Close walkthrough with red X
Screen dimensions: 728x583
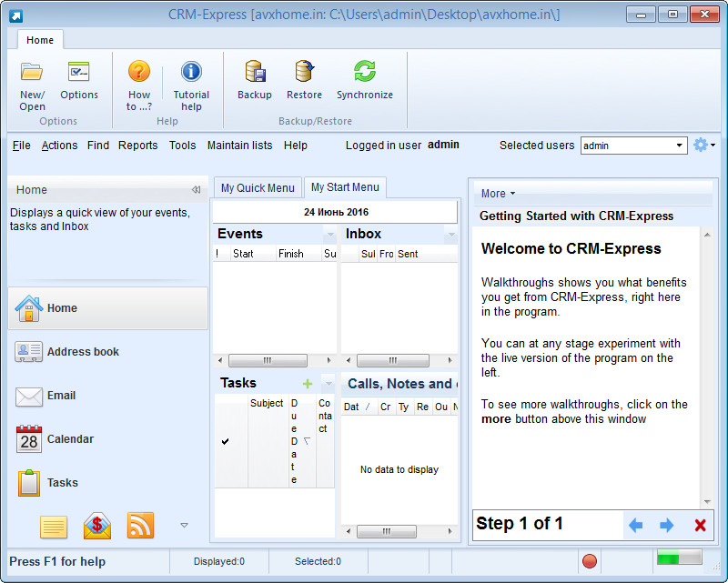700,526
